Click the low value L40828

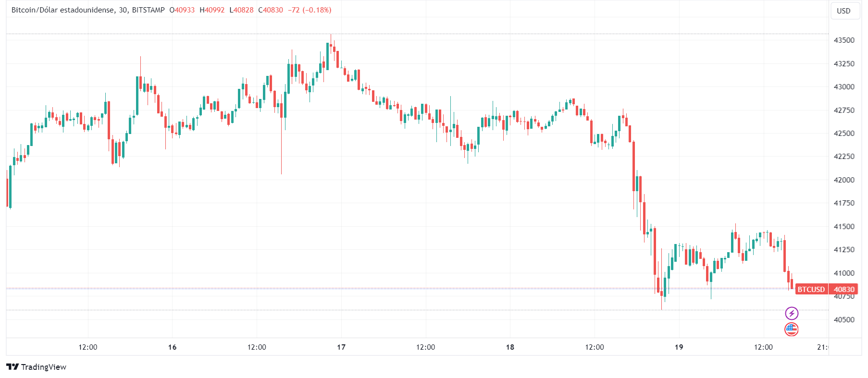[x=241, y=10]
